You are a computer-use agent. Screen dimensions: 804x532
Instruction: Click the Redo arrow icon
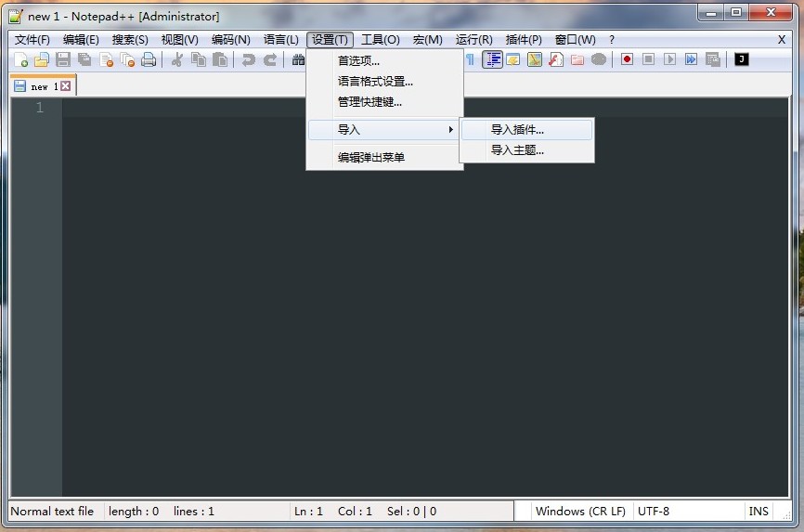click(x=270, y=60)
